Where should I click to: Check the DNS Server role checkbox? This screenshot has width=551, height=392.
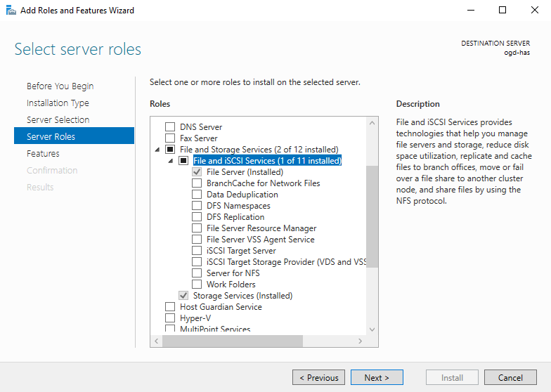169,127
